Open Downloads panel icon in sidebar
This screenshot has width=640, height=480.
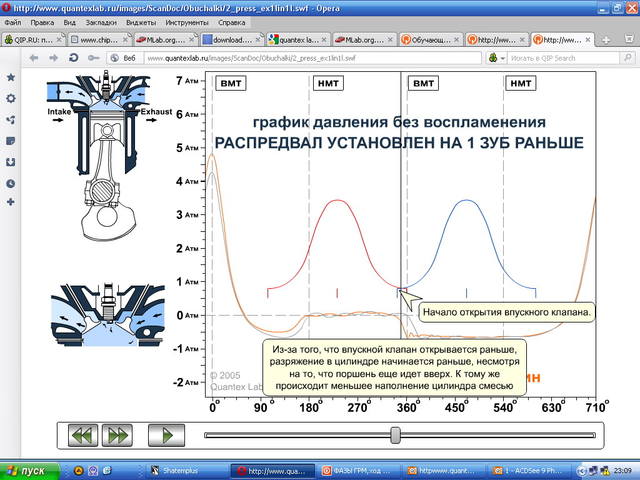11,162
